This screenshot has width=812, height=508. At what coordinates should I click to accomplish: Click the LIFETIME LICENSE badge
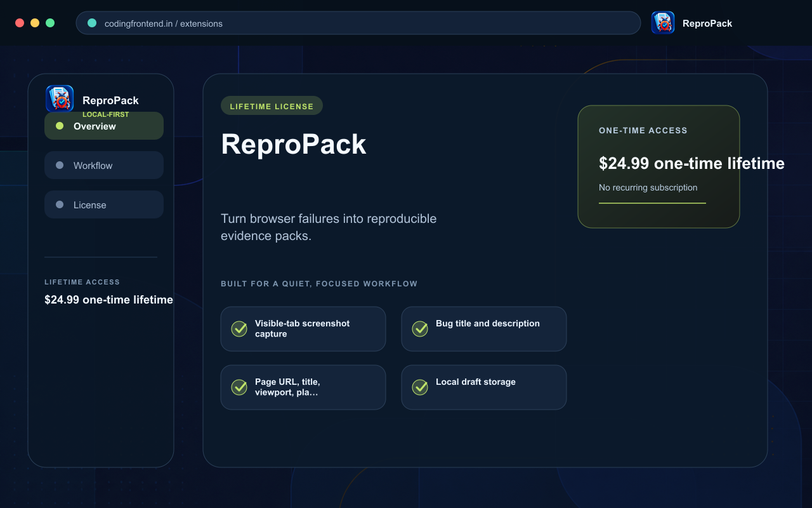[x=272, y=106]
